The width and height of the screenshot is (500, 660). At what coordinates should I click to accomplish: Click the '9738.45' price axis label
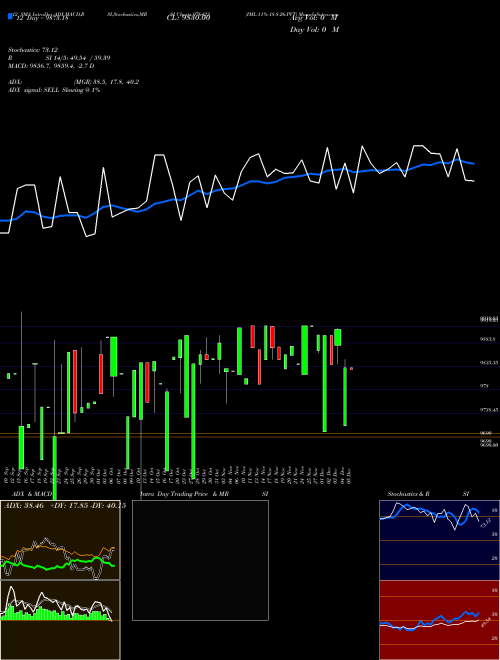pyautogui.click(x=489, y=409)
